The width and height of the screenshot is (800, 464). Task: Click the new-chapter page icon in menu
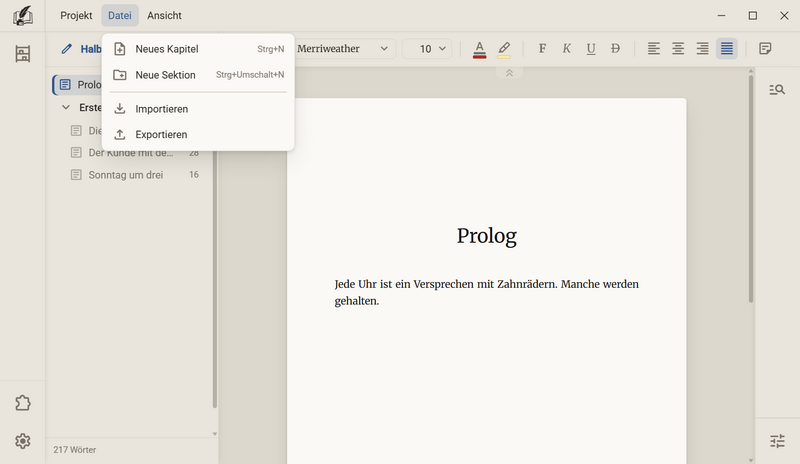point(120,49)
